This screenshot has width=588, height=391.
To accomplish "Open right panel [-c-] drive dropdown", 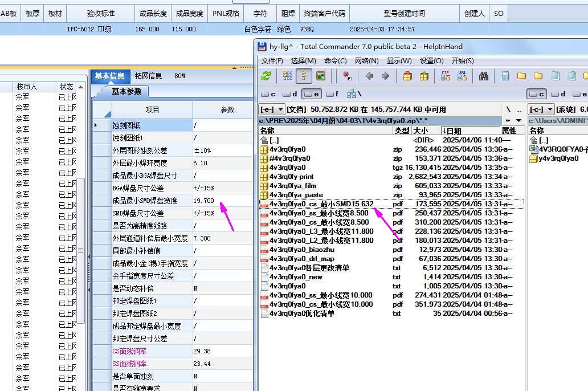I will tap(541, 109).
